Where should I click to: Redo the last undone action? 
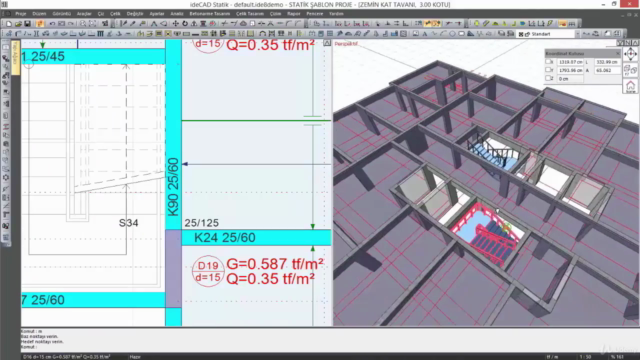click(71, 24)
